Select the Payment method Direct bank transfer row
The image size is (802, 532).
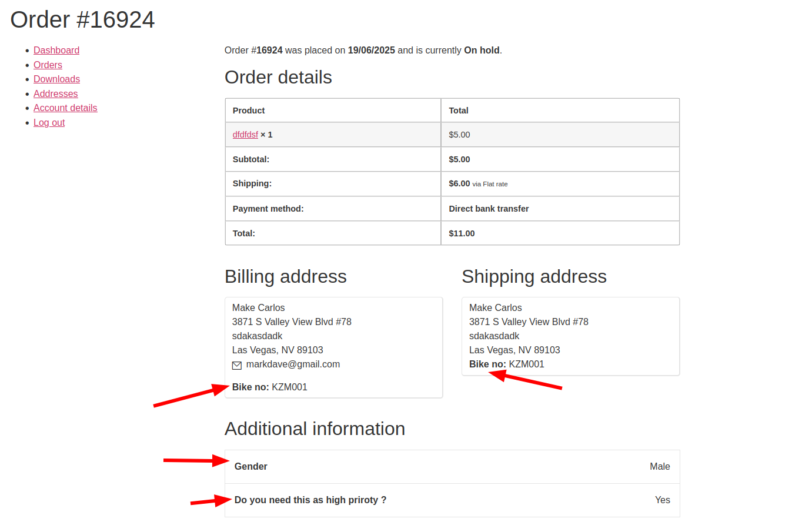coord(453,208)
